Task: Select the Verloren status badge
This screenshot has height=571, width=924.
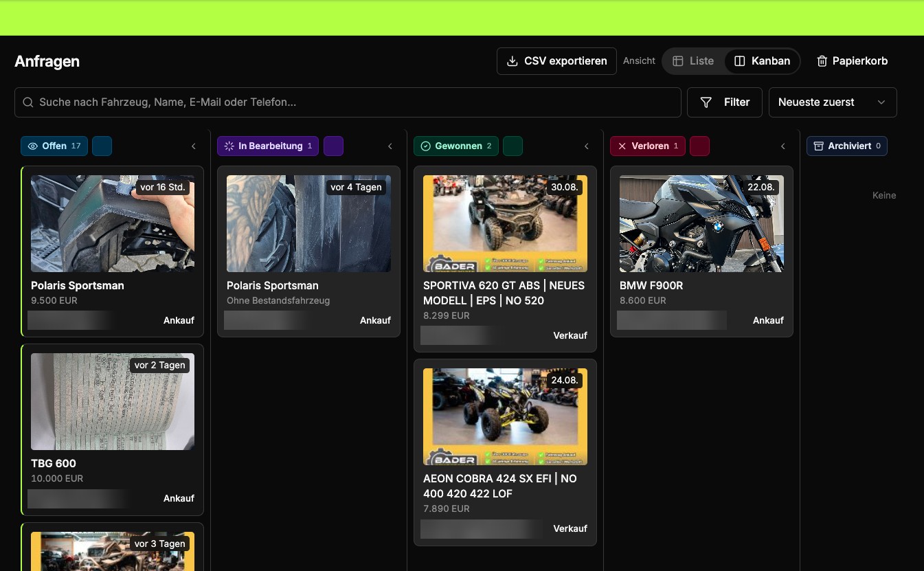Action: 648,146
